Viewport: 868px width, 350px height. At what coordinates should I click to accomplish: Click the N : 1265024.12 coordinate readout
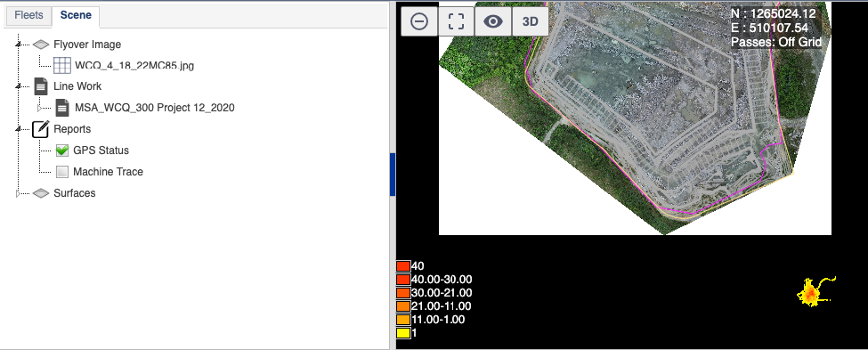point(773,14)
